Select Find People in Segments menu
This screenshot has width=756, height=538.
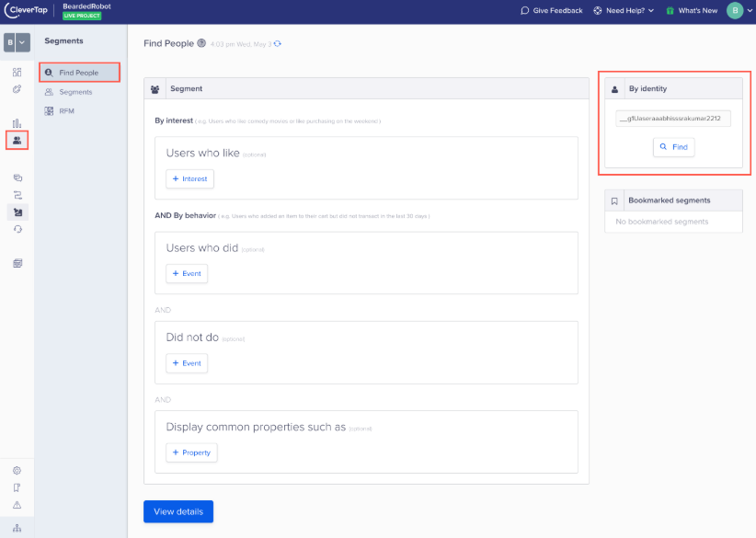pos(79,73)
